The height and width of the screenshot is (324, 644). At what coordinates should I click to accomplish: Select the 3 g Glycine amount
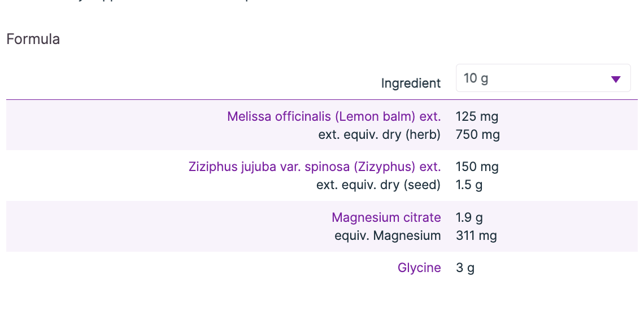(x=465, y=268)
